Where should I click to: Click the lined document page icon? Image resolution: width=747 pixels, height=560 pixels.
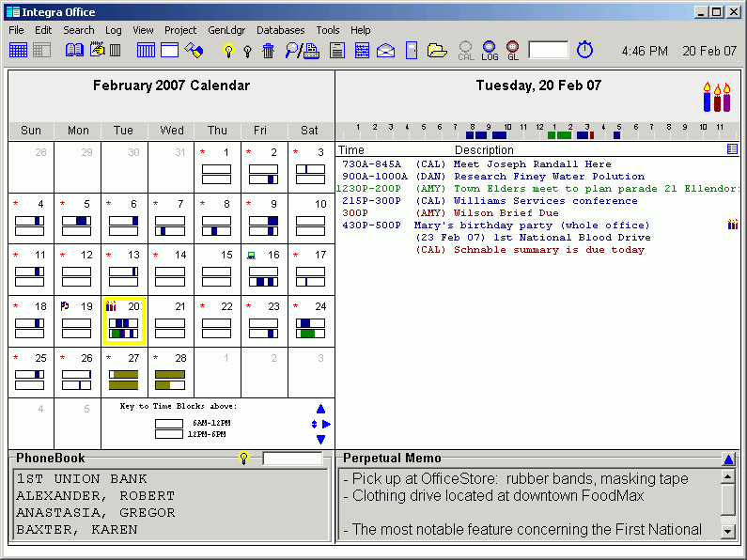(337, 50)
